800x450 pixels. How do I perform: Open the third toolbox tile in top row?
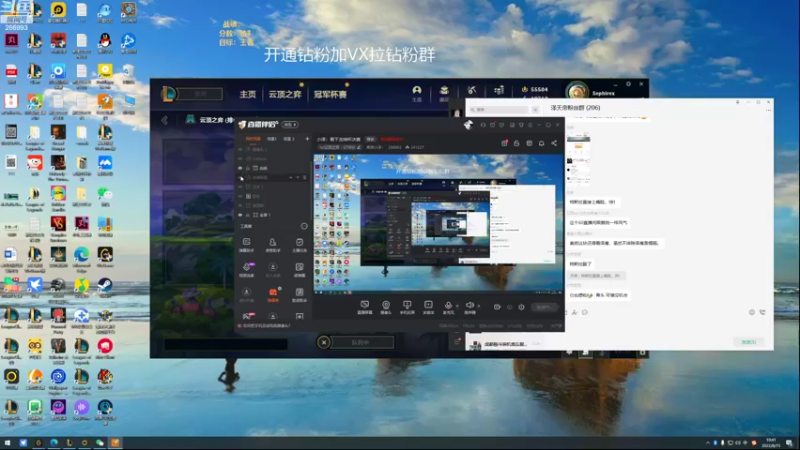(299, 244)
